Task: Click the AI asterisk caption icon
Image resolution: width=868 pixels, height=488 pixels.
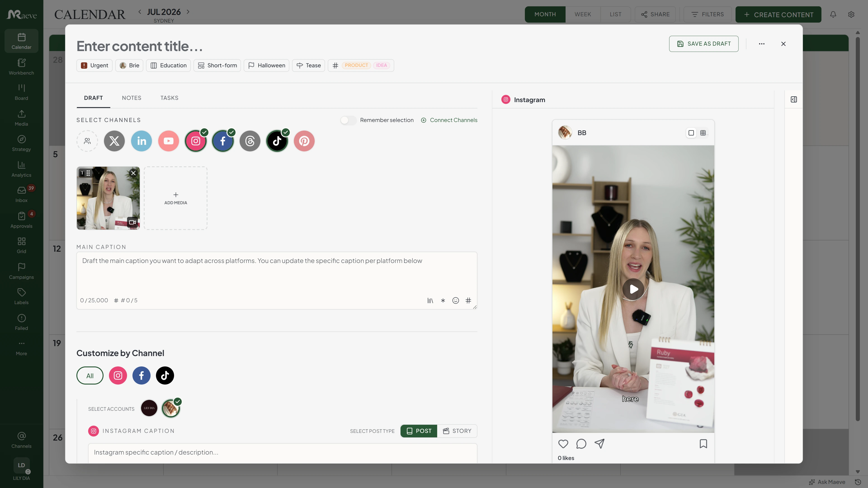Action: pyautogui.click(x=443, y=300)
